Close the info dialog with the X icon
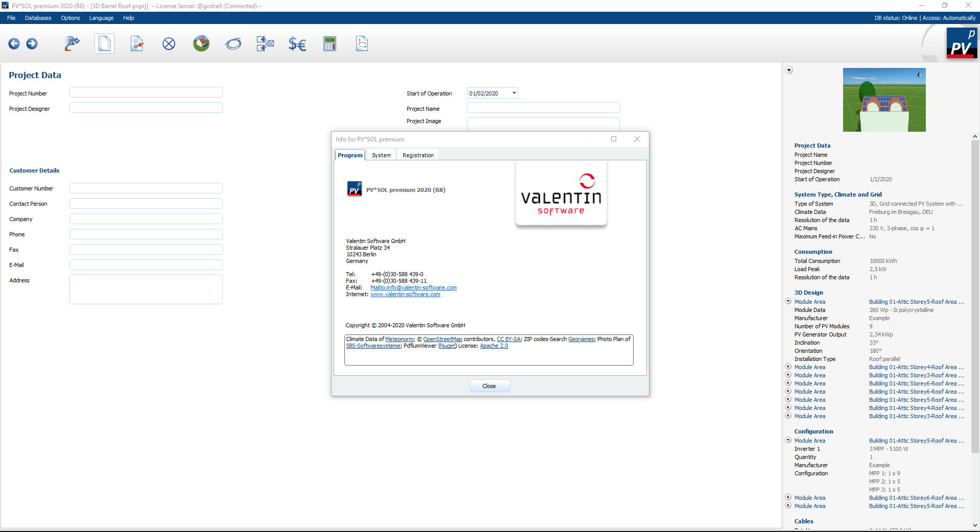This screenshot has height=532, width=980. point(637,139)
